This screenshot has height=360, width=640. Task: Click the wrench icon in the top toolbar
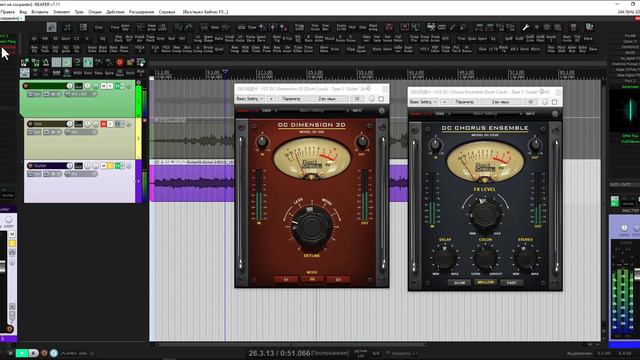526,27
